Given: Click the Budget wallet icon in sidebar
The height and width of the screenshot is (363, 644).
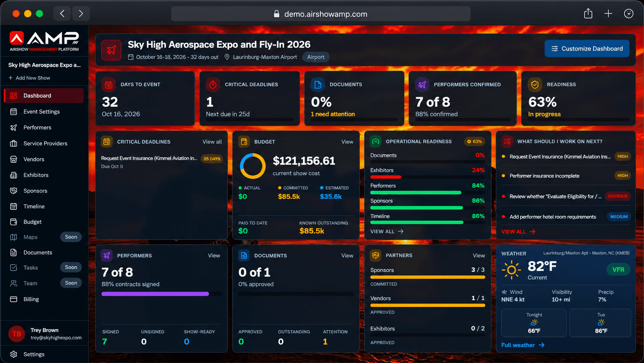Looking at the screenshot, I should [x=14, y=222].
